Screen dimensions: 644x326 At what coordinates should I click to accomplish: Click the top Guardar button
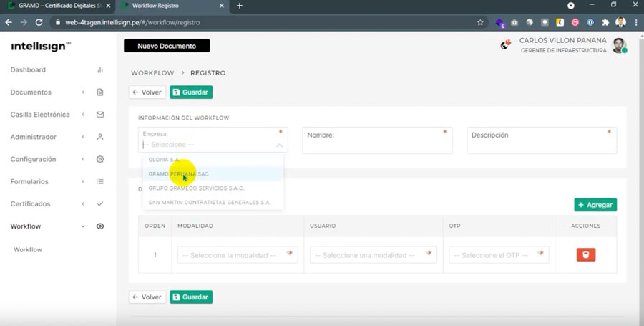coord(191,92)
